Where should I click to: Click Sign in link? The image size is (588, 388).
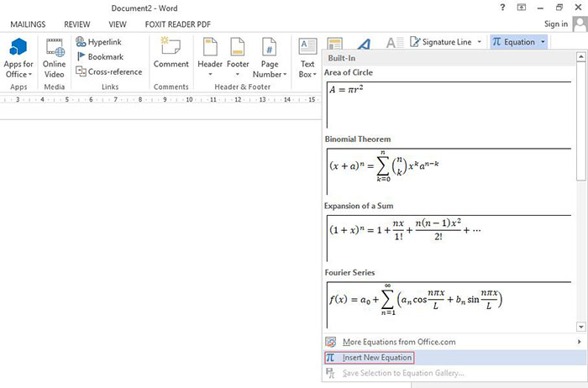(x=556, y=24)
